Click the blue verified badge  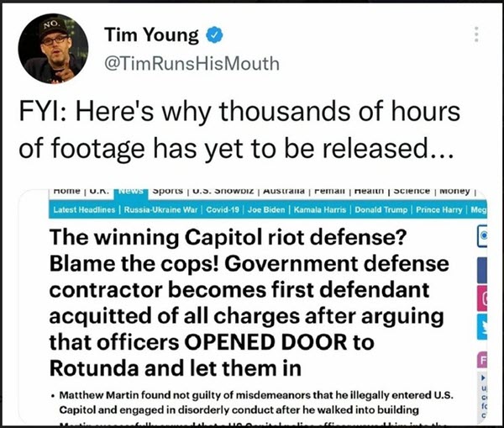point(214,35)
